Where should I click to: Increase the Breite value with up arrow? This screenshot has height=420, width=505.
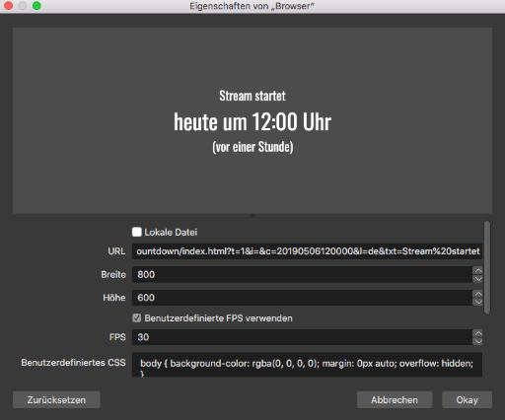pyautogui.click(x=477, y=271)
